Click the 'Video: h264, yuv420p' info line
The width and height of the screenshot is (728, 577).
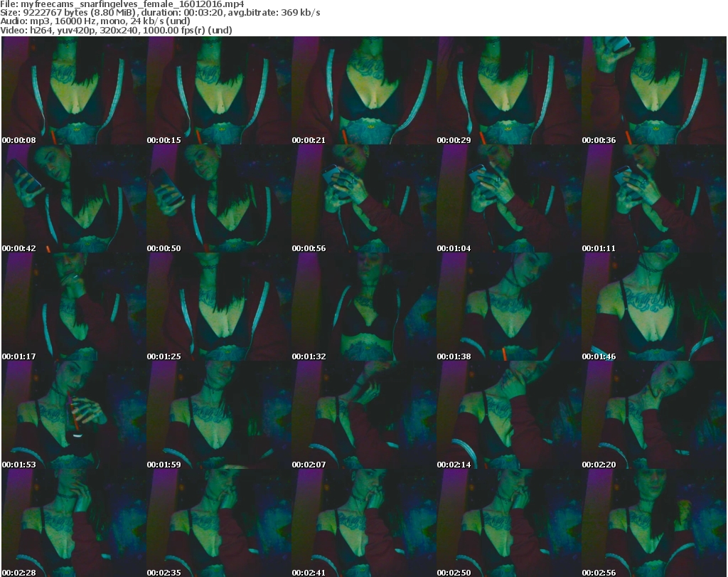[x=116, y=30]
